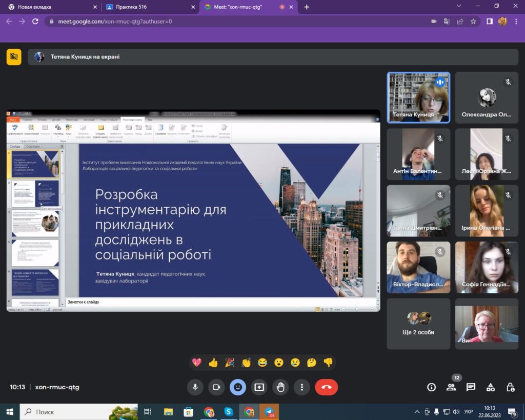
Task: Open more options three-dot menu
Action: (x=302, y=387)
